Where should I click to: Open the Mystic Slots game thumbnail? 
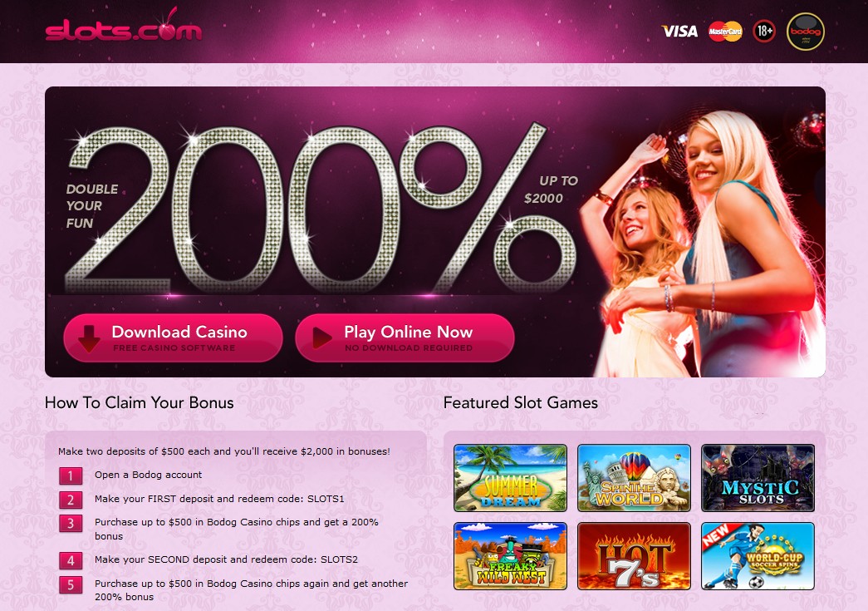pyautogui.click(x=758, y=477)
